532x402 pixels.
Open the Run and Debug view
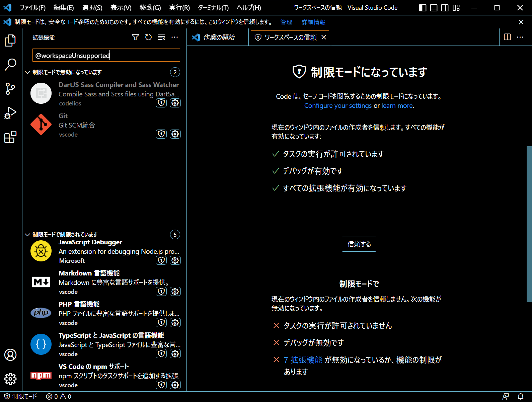pos(10,113)
